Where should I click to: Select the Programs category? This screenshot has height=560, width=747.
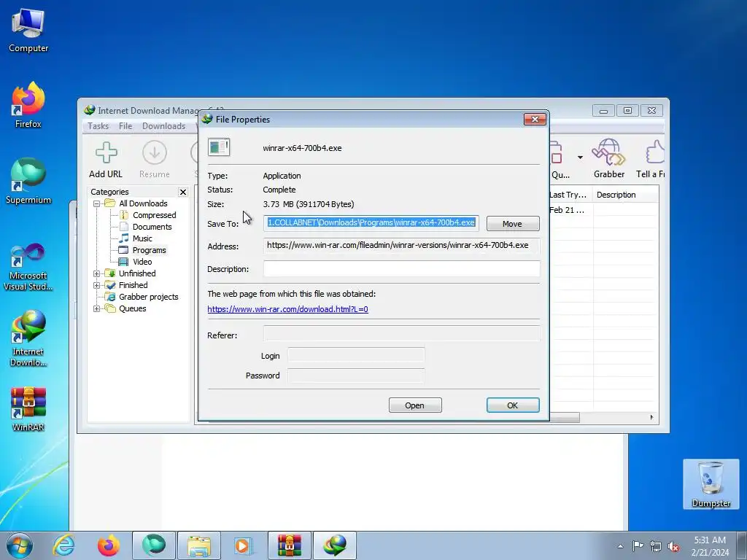click(x=149, y=250)
